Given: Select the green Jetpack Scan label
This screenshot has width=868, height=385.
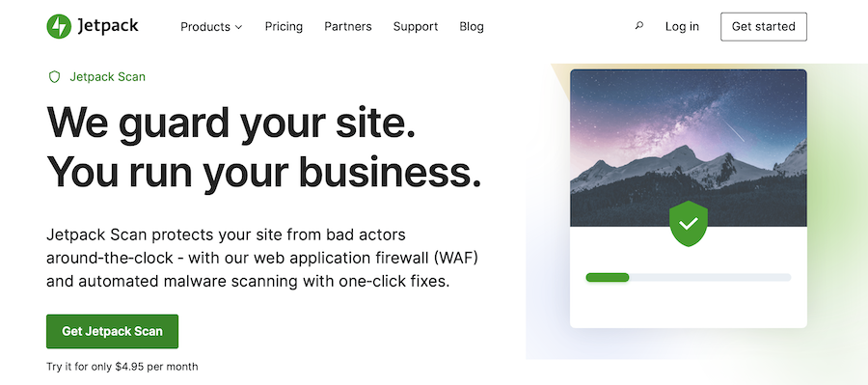Looking at the screenshot, I should point(107,77).
